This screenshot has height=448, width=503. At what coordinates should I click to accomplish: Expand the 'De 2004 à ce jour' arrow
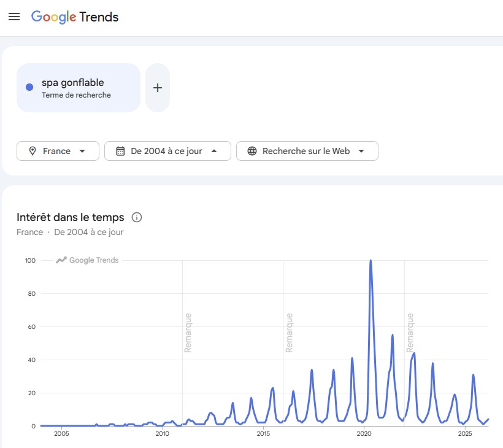click(214, 151)
